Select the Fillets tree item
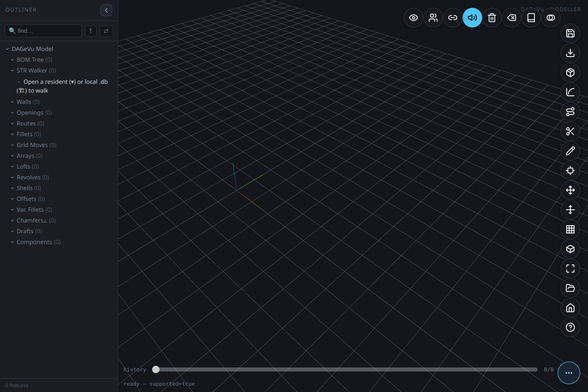 [29, 134]
